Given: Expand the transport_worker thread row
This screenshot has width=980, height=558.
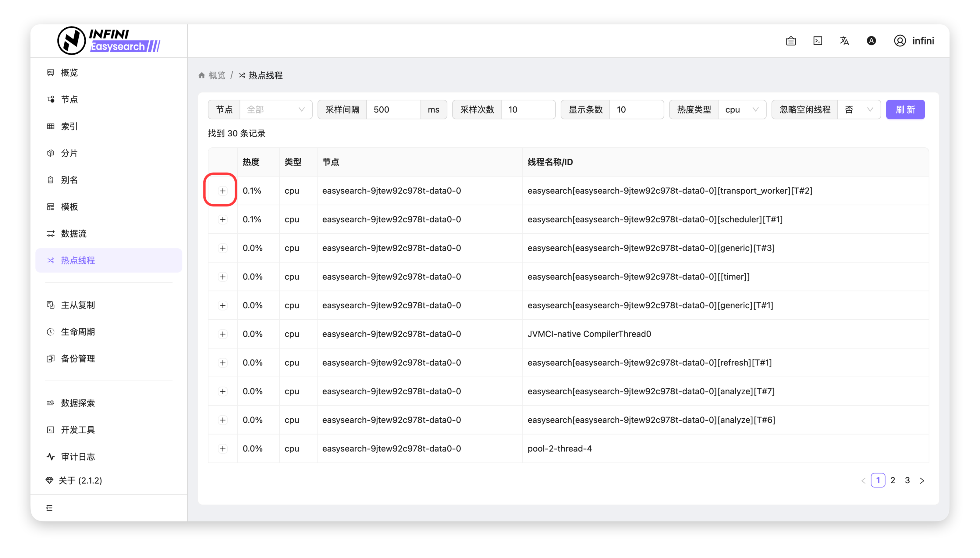Looking at the screenshot, I should coord(222,191).
